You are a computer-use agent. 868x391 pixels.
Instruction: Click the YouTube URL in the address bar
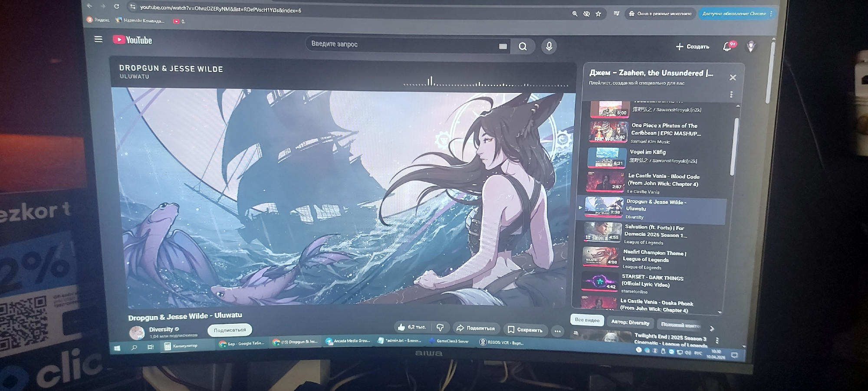pos(220,9)
